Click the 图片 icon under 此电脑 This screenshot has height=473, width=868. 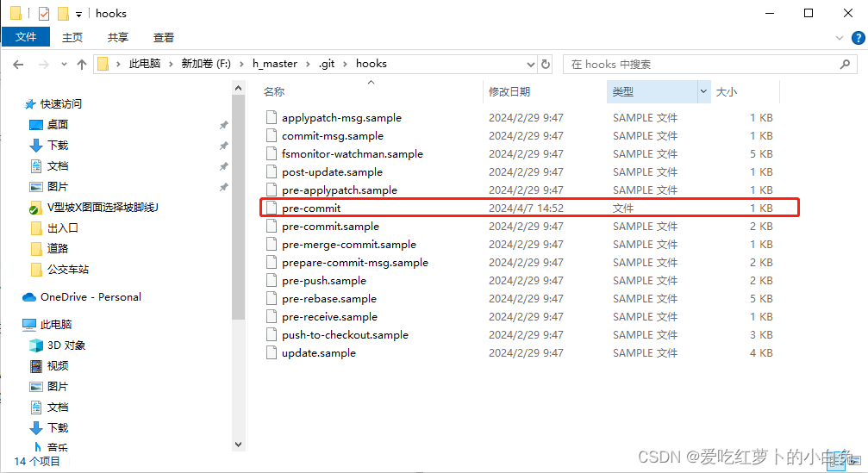[36, 387]
